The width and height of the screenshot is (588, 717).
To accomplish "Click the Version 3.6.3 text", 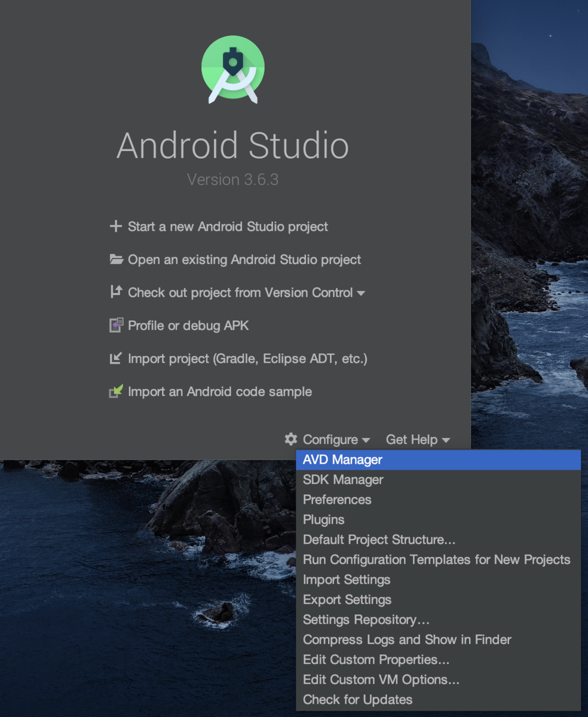I will point(233,179).
